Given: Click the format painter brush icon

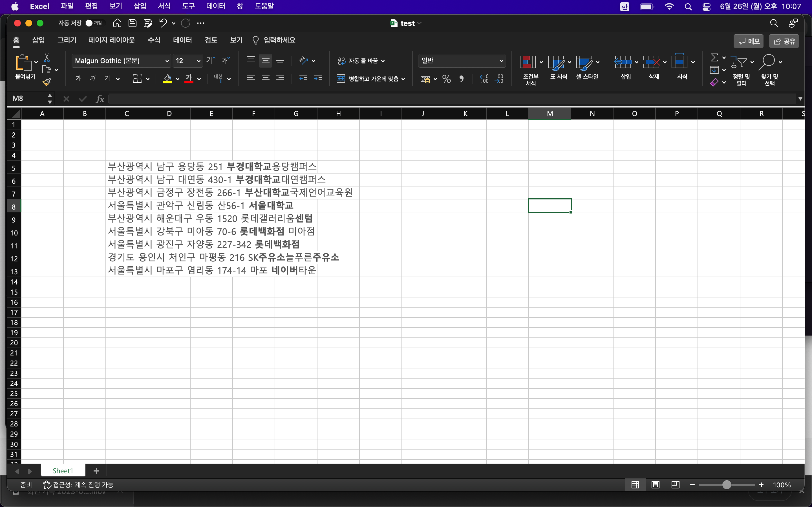Looking at the screenshot, I should pos(47,82).
